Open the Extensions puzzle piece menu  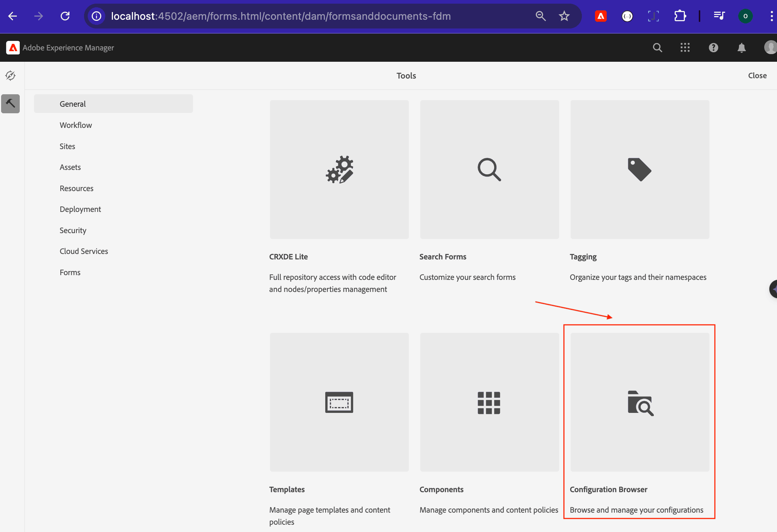[x=680, y=16]
